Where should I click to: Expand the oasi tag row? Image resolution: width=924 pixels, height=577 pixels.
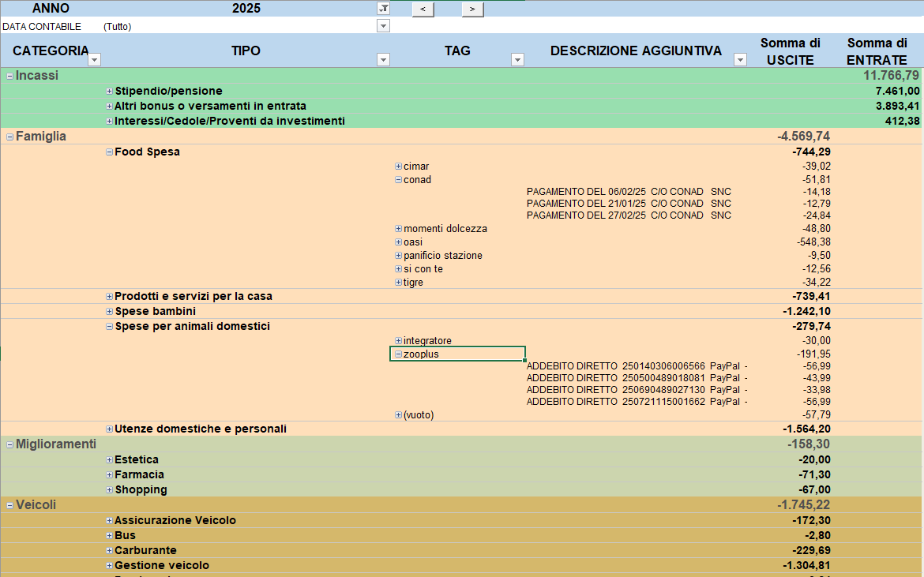[398, 242]
